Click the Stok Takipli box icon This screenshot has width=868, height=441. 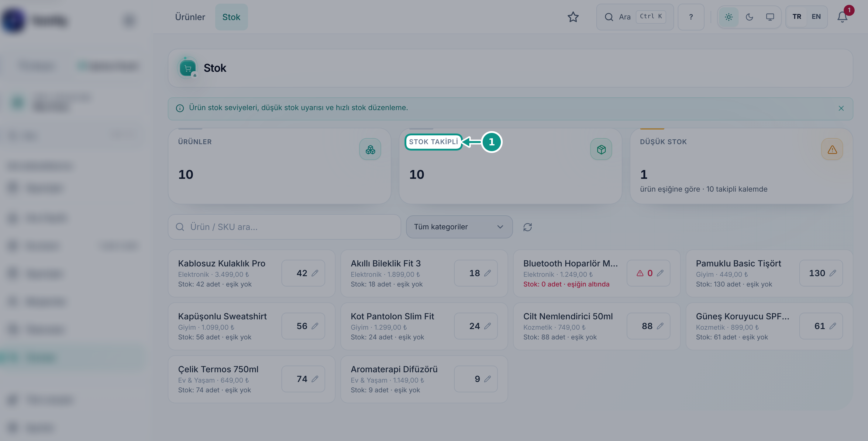click(x=601, y=149)
